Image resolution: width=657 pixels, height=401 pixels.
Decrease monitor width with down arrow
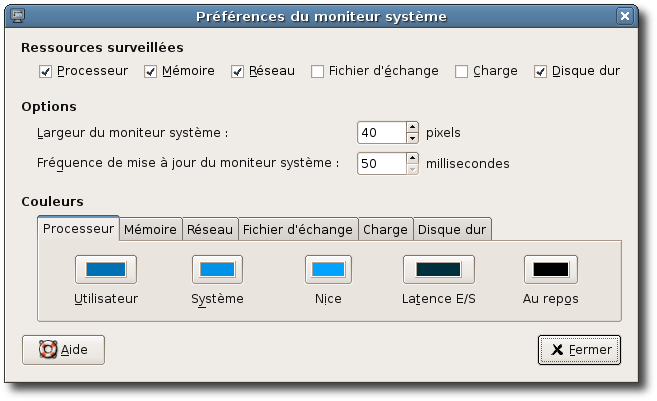point(412,137)
